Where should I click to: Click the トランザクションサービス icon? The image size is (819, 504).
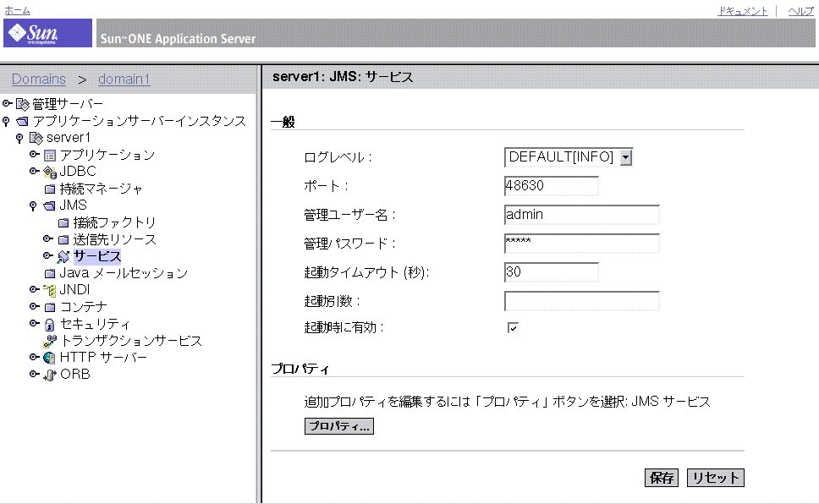[50, 341]
